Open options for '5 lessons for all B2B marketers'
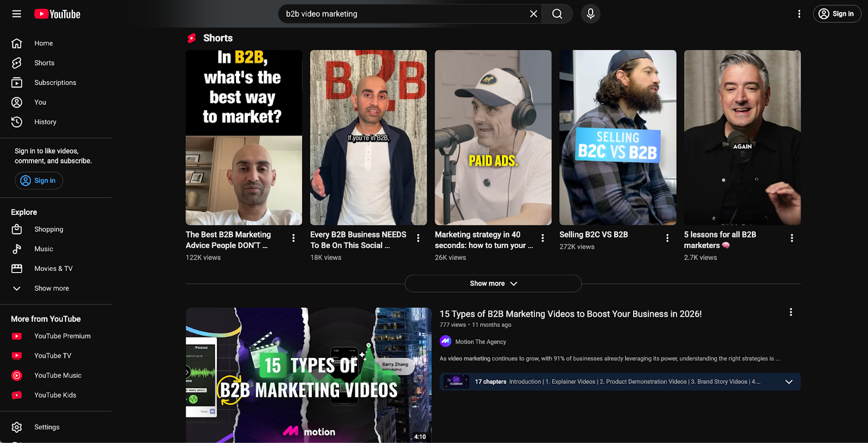 [x=792, y=238]
